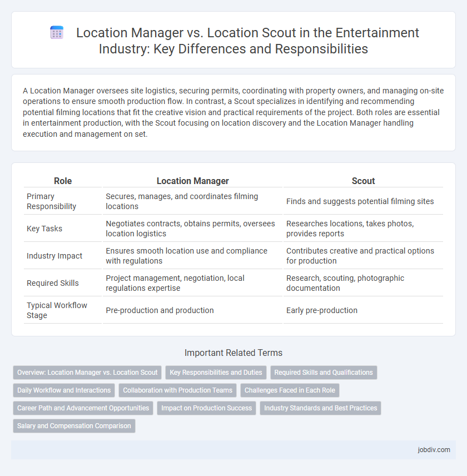Viewport: 467px width, 476px height.
Task: Click the cell 'Ensures smooth location use and compliance'
Action: [x=193, y=256]
